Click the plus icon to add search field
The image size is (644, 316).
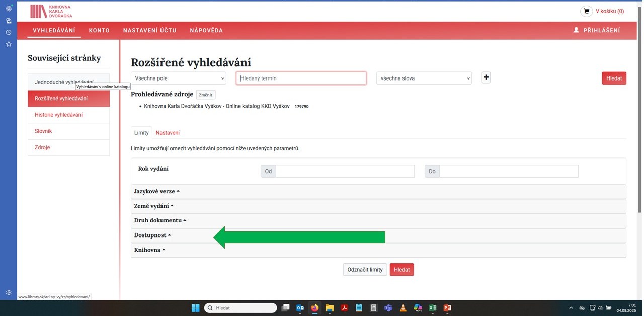[486, 77]
